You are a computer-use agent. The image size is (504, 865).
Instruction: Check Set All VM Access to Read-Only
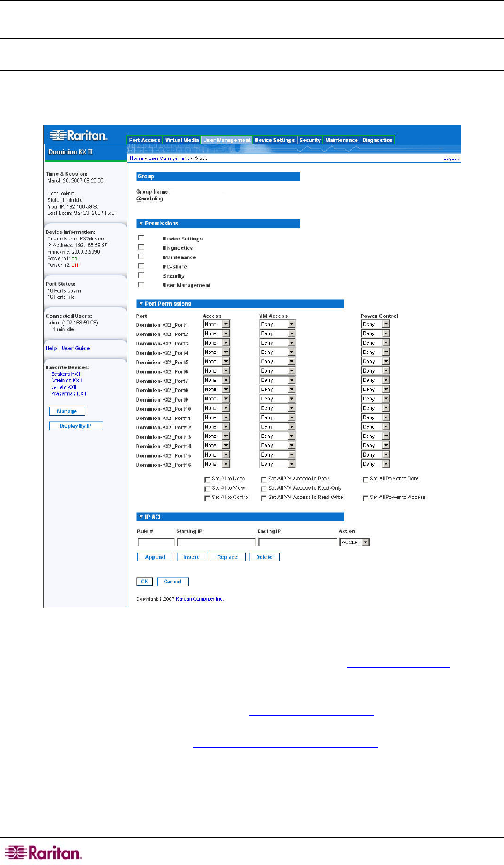click(264, 489)
